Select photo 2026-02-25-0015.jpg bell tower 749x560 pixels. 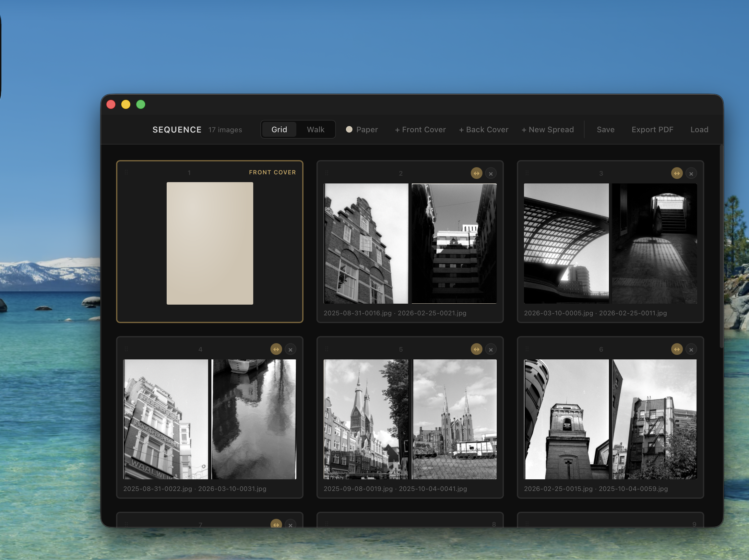tap(566, 419)
